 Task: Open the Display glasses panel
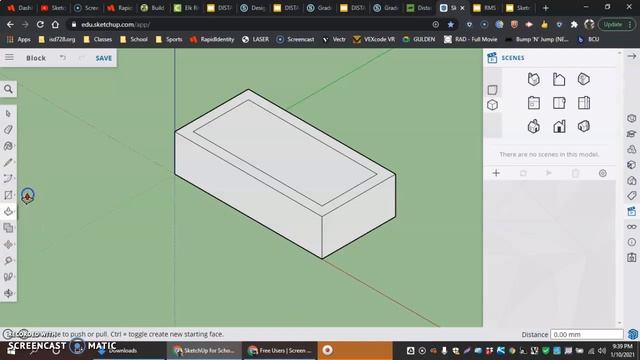[632, 227]
